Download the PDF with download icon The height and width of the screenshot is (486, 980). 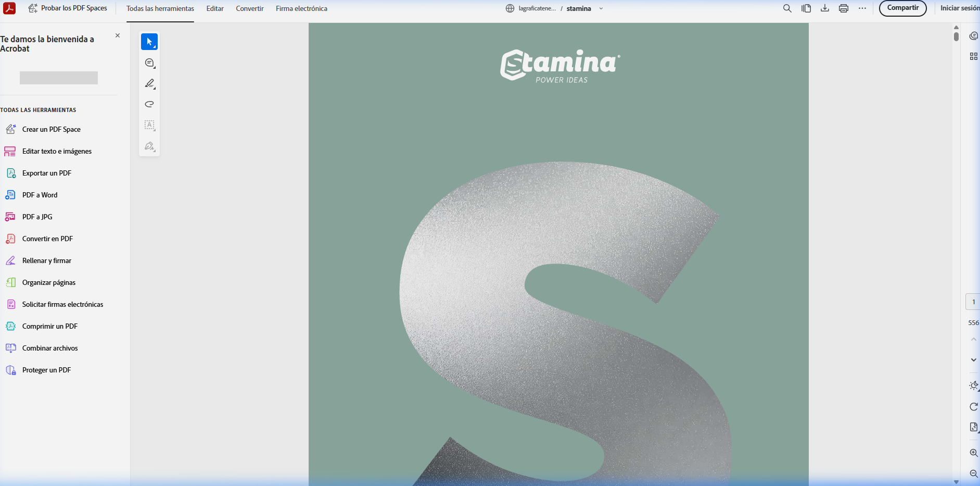[825, 8]
